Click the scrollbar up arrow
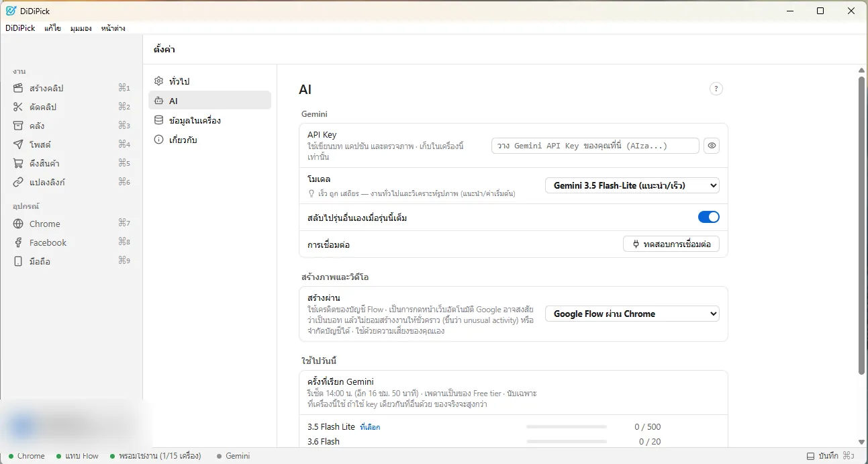 tap(862, 70)
